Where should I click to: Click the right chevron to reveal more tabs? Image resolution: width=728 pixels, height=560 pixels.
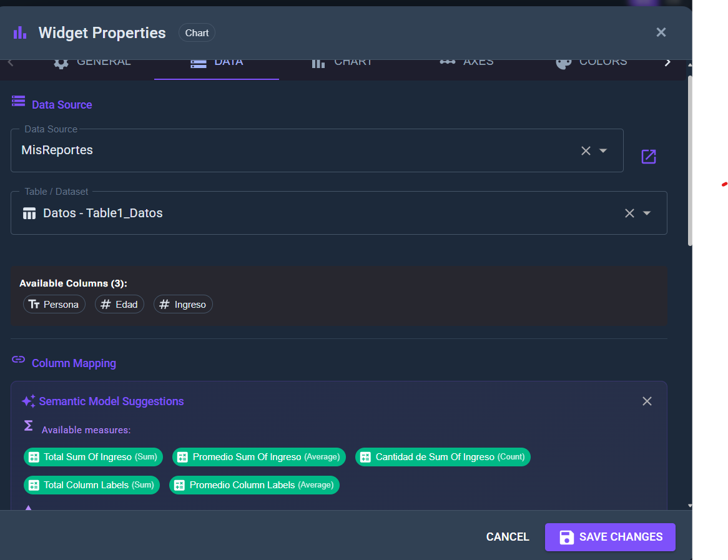[x=667, y=62]
